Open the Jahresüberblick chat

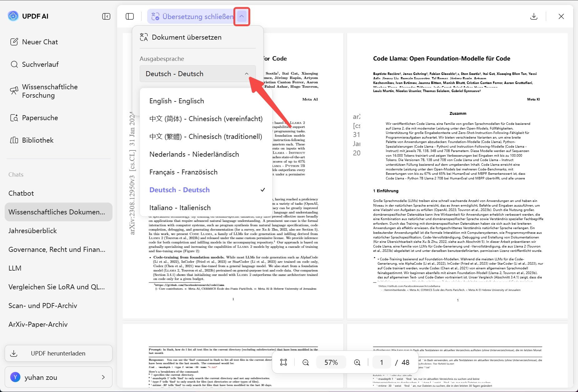58,231
